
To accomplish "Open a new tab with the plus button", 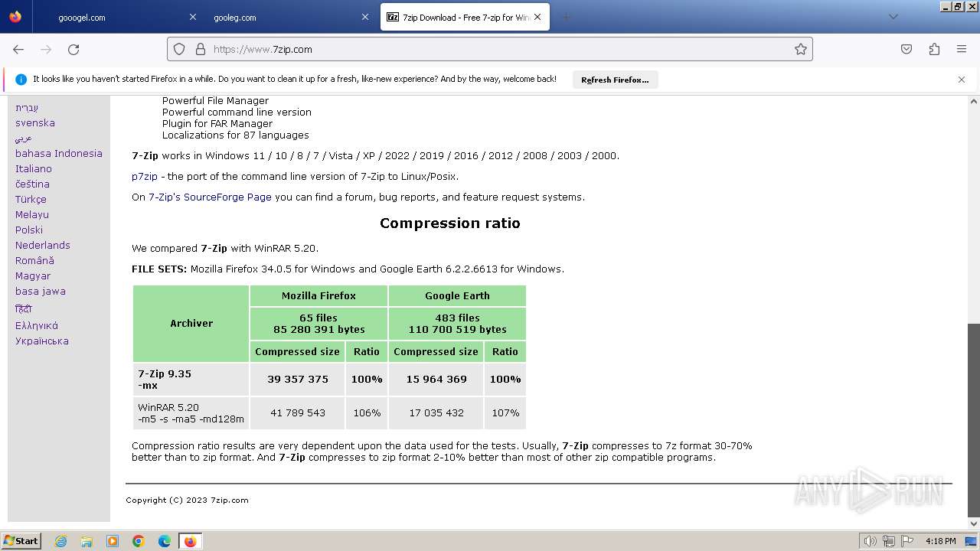I will pyautogui.click(x=566, y=17).
